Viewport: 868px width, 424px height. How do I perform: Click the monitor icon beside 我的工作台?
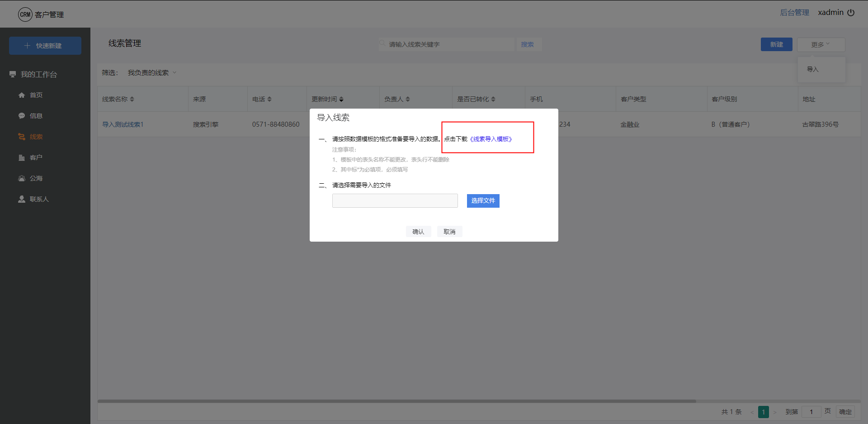[13, 74]
